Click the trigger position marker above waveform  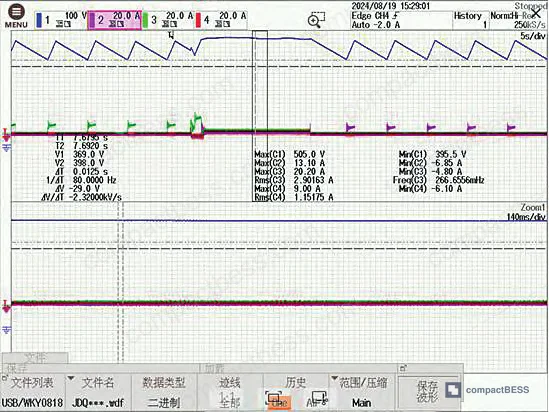(x=171, y=35)
